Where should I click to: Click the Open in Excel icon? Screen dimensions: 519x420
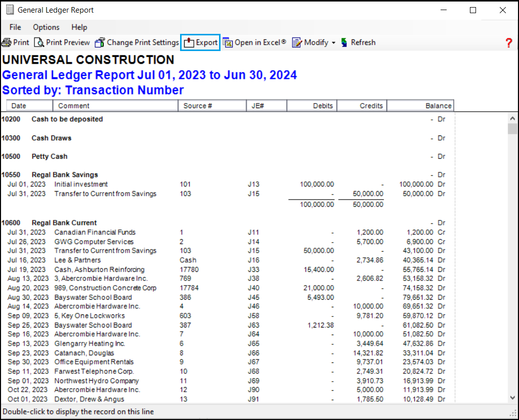tap(228, 42)
